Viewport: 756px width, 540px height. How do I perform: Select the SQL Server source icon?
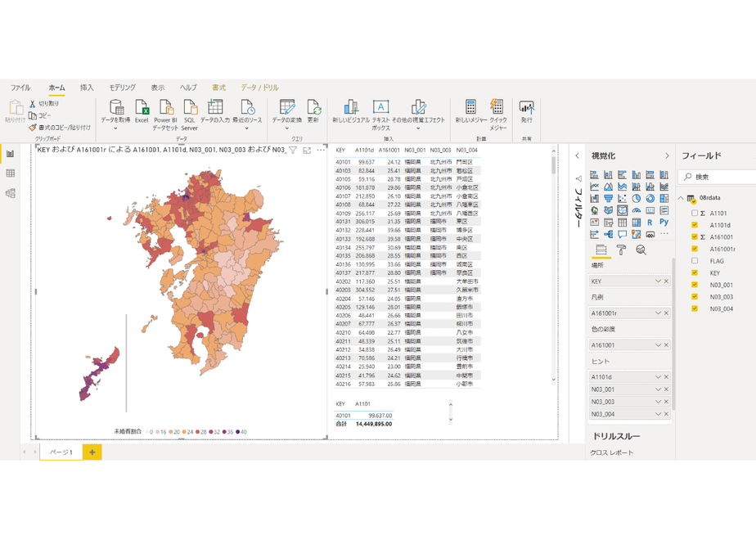[x=190, y=107]
